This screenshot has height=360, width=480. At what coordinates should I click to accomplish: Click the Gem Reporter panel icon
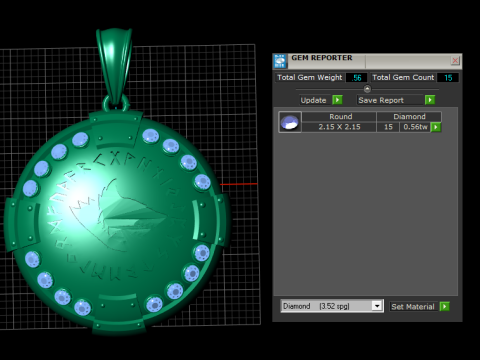(280, 61)
